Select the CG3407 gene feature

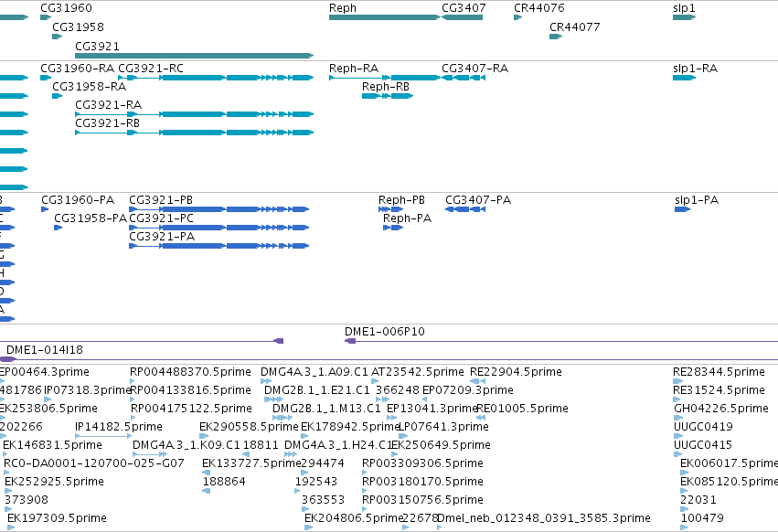tap(462, 17)
